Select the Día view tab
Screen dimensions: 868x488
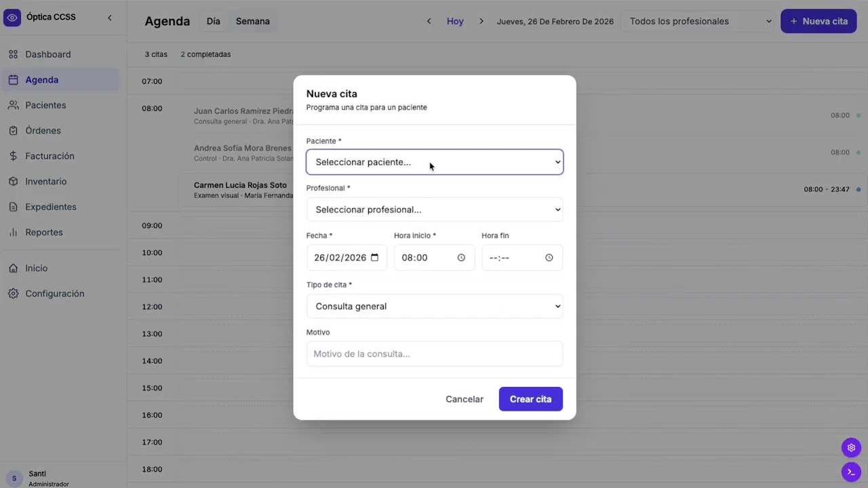click(213, 21)
